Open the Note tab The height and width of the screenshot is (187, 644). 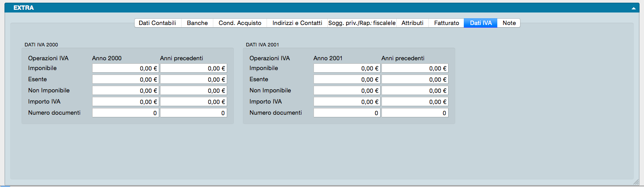(x=509, y=23)
